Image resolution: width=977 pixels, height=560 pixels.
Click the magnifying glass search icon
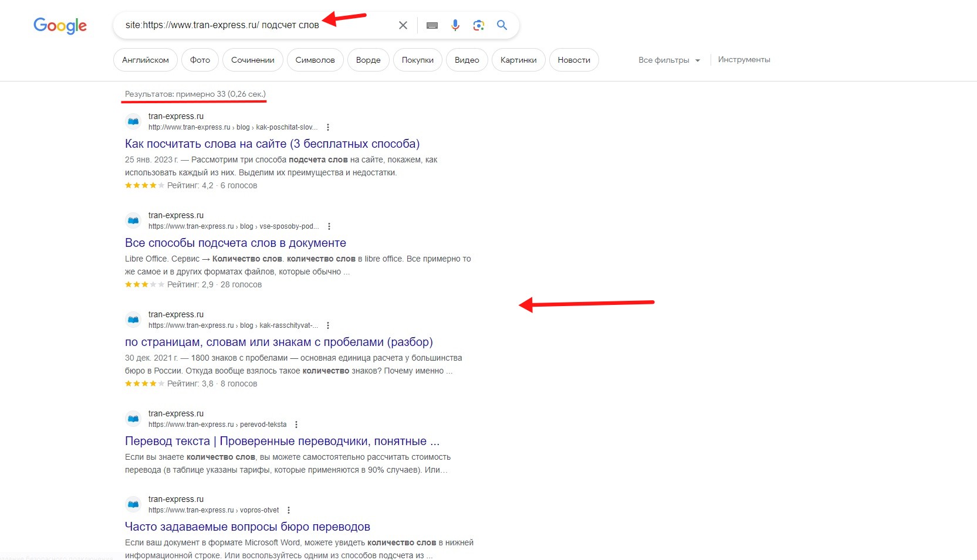tap(502, 25)
